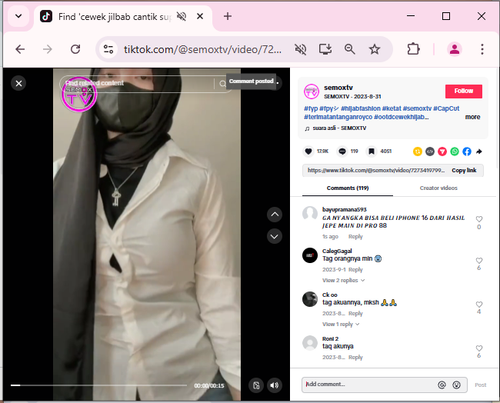Open more share options arrow
This screenshot has width=500, height=403.
[479, 151]
